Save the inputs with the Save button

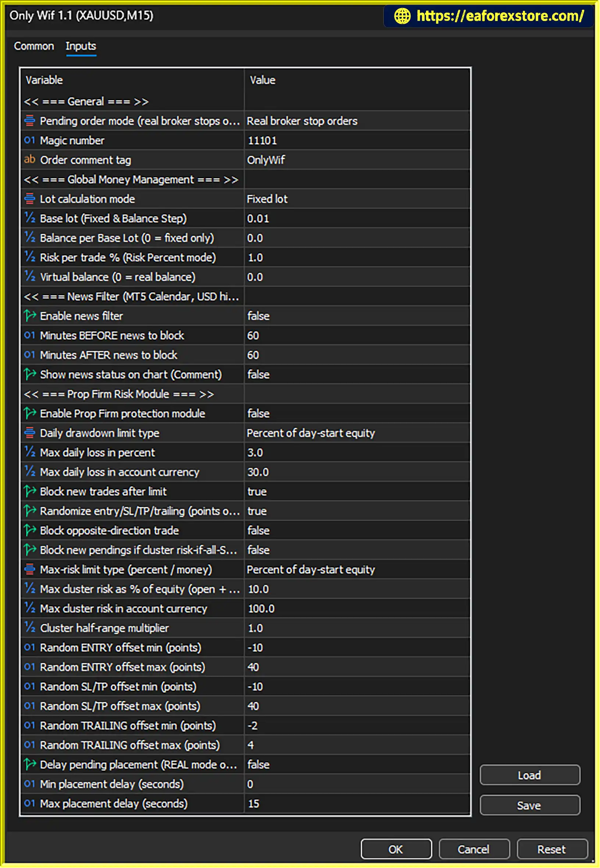click(530, 805)
